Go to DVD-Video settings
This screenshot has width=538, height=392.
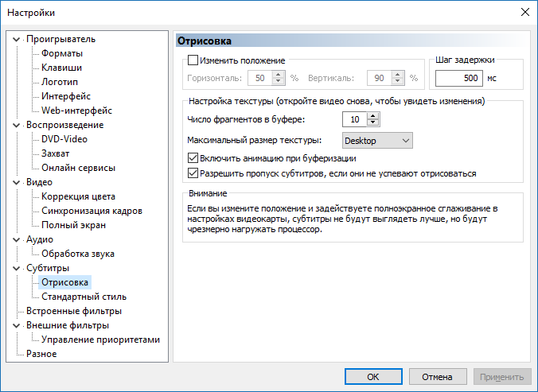(x=64, y=139)
